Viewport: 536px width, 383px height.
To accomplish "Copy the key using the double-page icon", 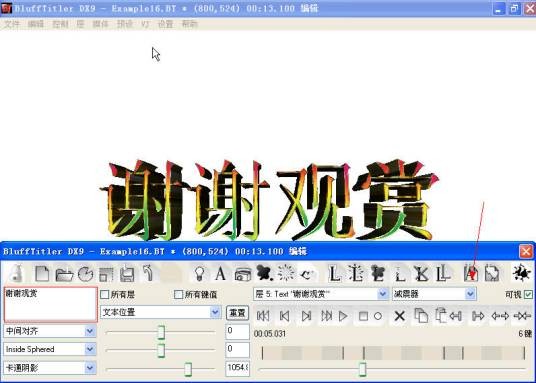I will tap(421, 315).
